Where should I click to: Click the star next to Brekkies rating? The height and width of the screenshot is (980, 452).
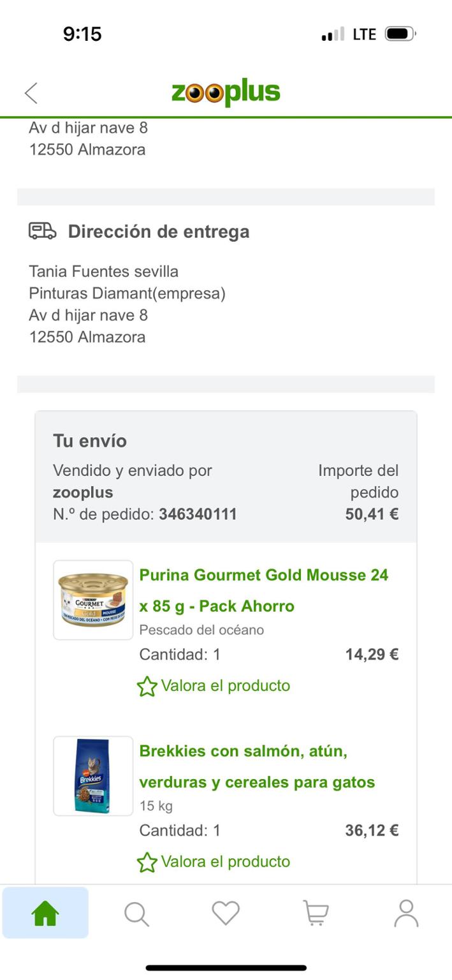[147, 863]
